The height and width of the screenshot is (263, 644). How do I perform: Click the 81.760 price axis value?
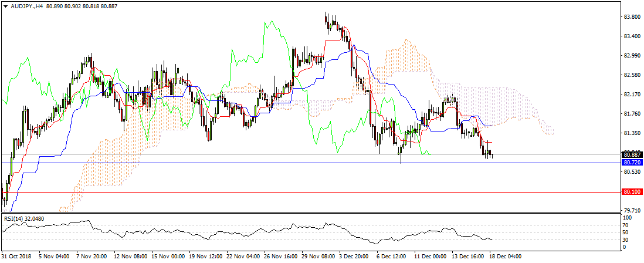tap(632, 114)
